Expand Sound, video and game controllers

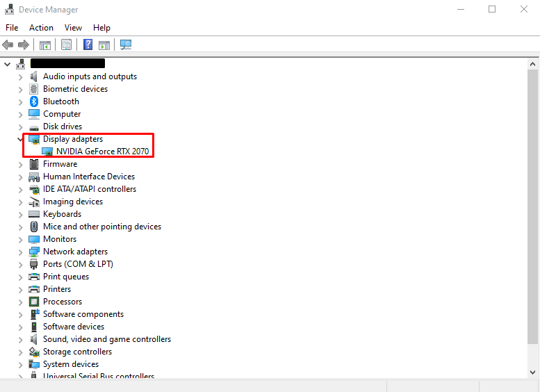pos(20,340)
